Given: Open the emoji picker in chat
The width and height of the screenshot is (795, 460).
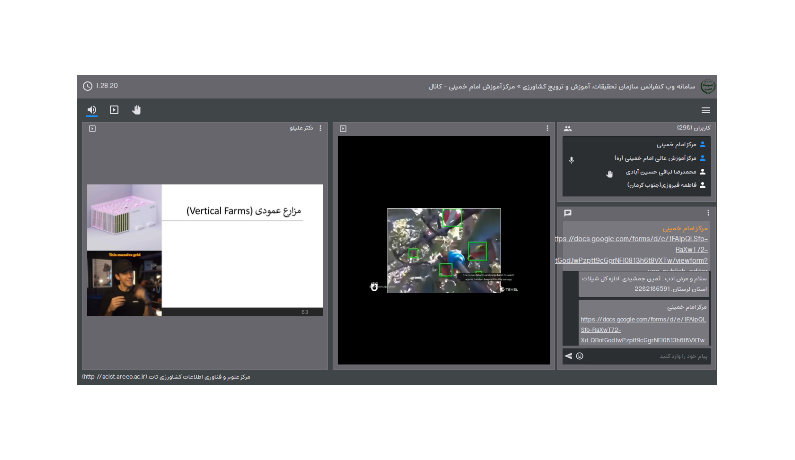Looking at the screenshot, I should [x=580, y=356].
